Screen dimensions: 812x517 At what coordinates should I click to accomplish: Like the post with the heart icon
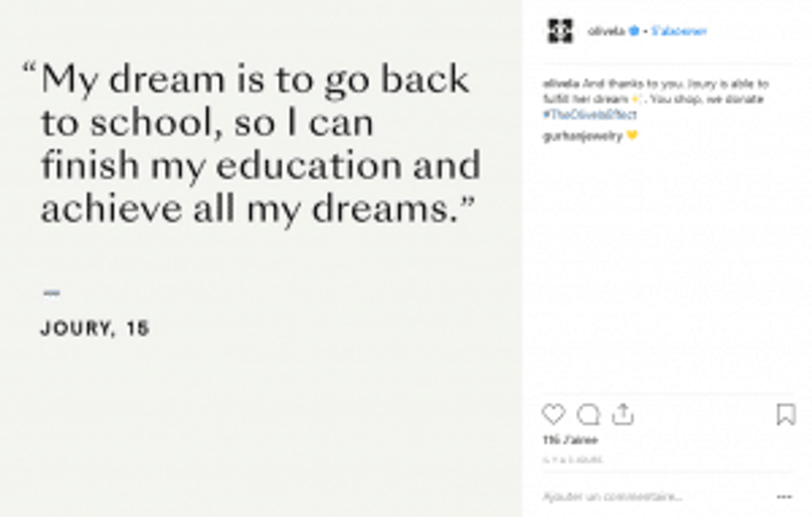coord(553,415)
